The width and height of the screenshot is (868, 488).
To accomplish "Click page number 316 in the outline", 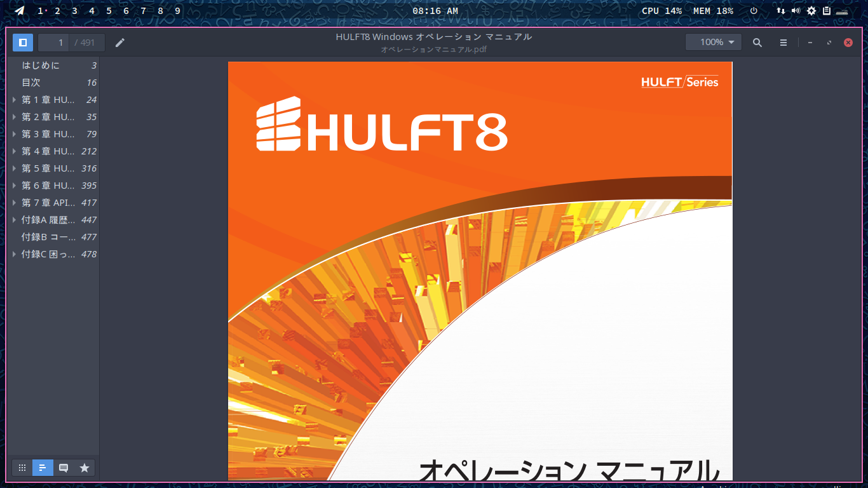I will pyautogui.click(x=89, y=168).
